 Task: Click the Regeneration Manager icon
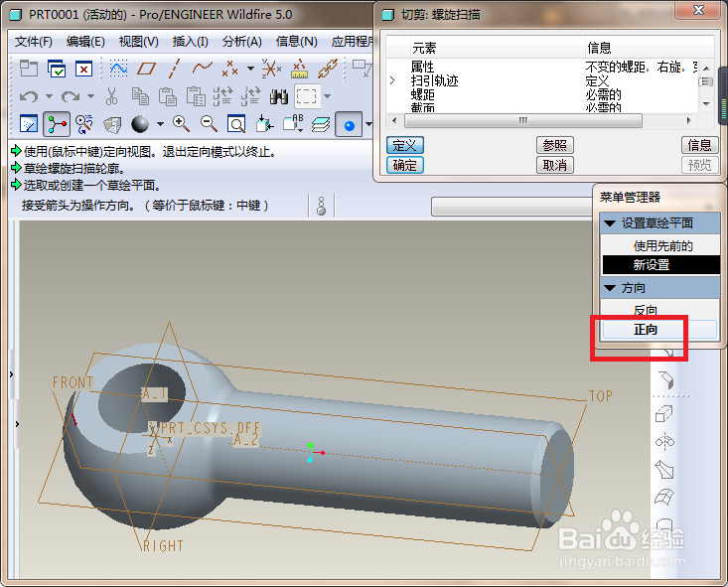point(250,96)
